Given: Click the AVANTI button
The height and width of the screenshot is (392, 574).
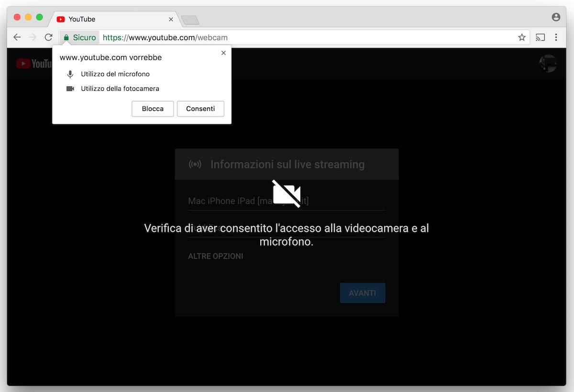Looking at the screenshot, I should click(363, 293).
